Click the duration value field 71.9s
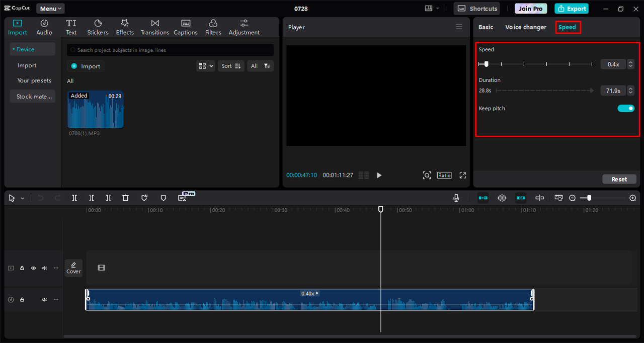The image size is (644, 343). click(613, 91)
